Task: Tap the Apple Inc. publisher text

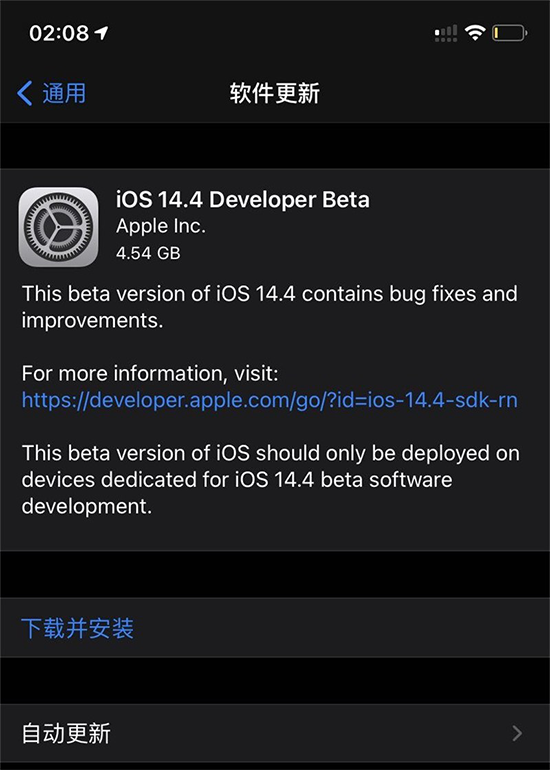Action: coord(161,226)
